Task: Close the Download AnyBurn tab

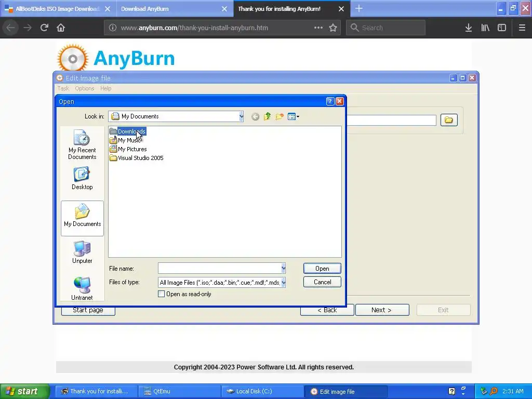Action: (x=224, y=9)
